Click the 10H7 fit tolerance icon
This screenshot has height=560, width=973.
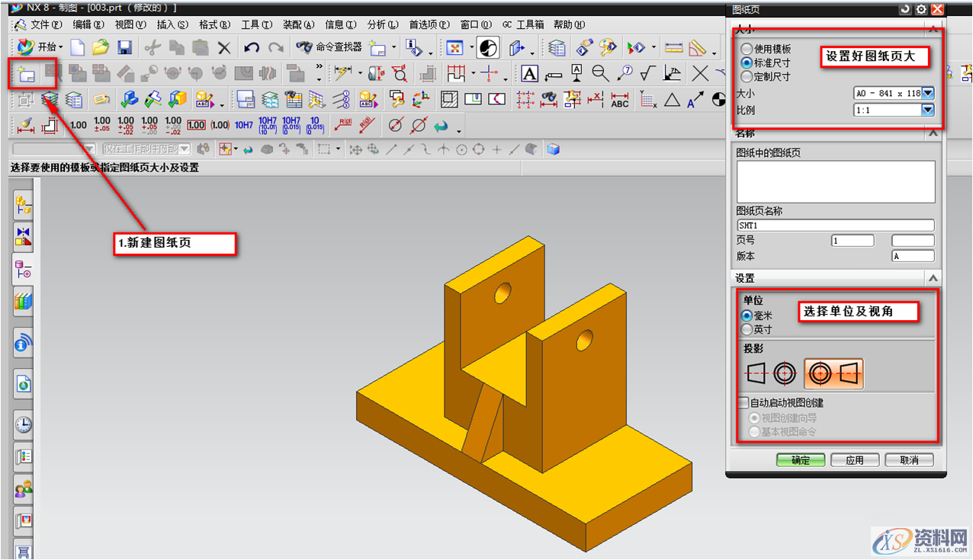[243, 125]
